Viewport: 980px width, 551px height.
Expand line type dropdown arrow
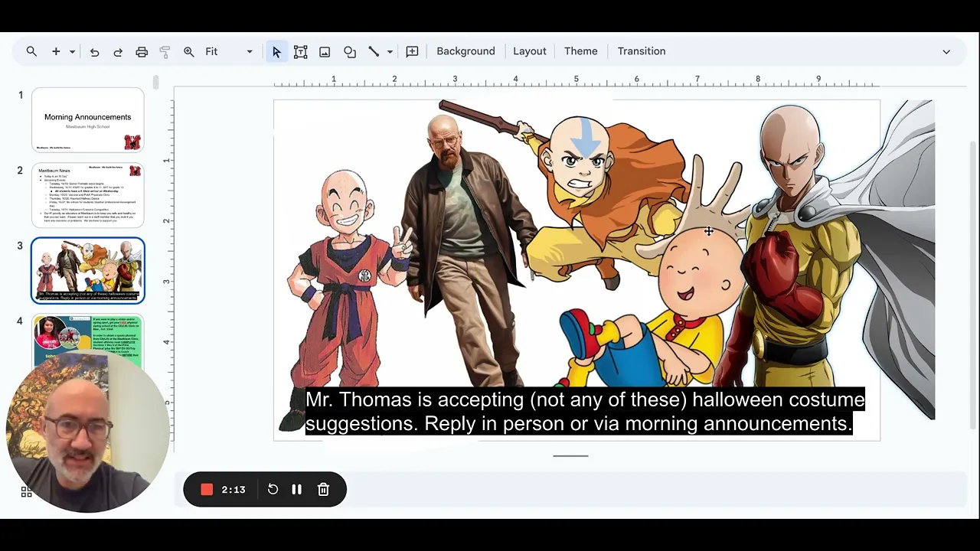[390, 51]
